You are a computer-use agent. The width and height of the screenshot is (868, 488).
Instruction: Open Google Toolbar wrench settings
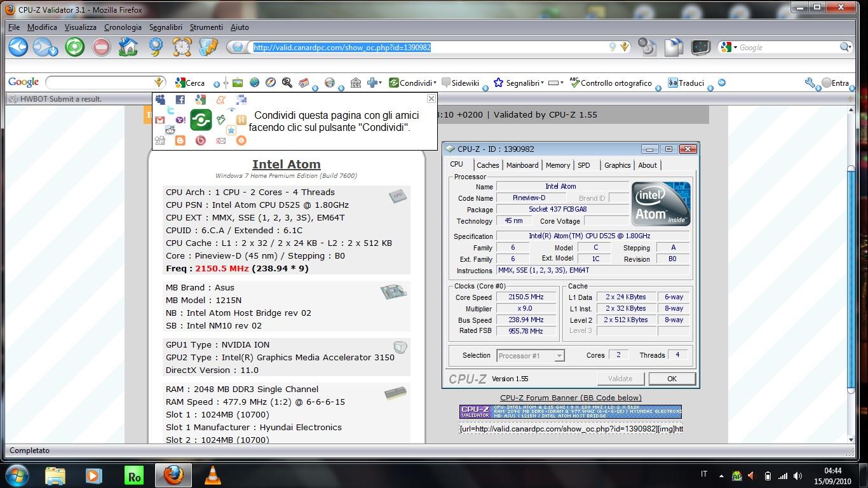(x=810, y=83)
